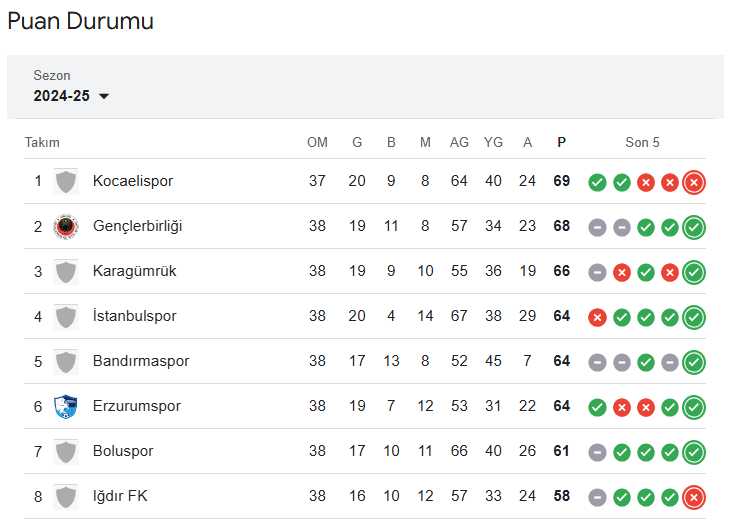Open Boluspor team details
The width and height of the screenshot is (734, 520).
(x=123, y=451)
